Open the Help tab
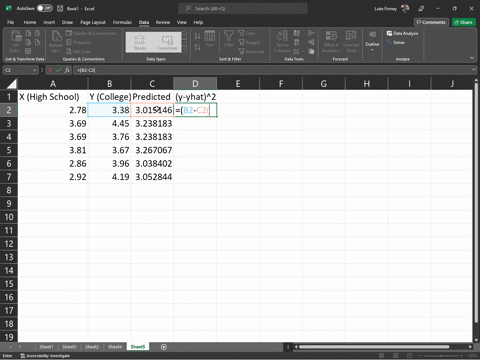Image resolution: width=480 pixels, height=360 pixels. (198, 22)
